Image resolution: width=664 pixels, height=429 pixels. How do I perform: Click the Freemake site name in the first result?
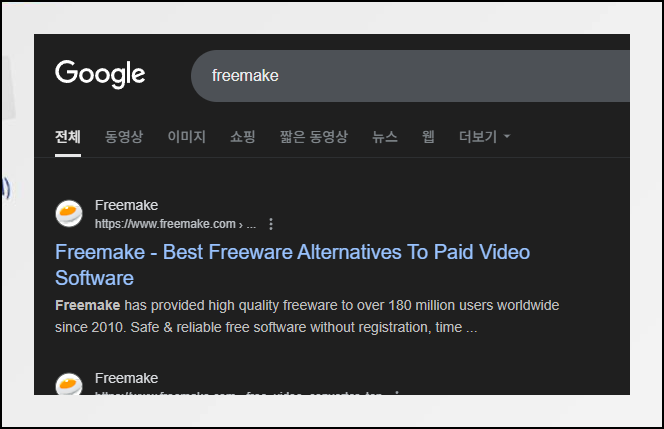126,205
